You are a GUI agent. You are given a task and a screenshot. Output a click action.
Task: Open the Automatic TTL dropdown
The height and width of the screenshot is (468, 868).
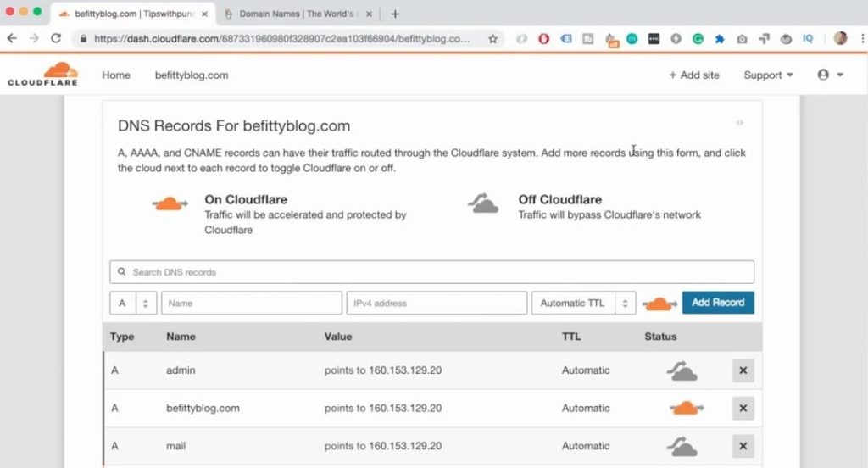click(x=583, y=303)
